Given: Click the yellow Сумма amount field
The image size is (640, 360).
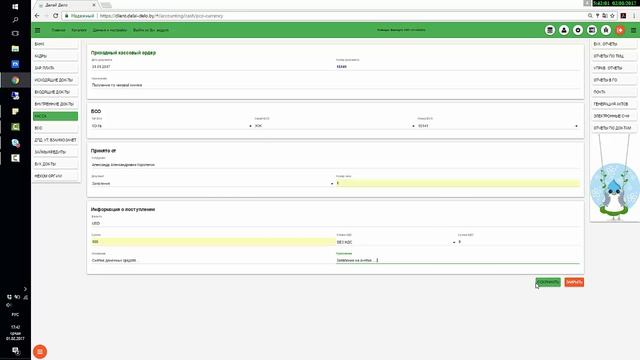Looking at the screenshot, I should (x=213, y=242).
